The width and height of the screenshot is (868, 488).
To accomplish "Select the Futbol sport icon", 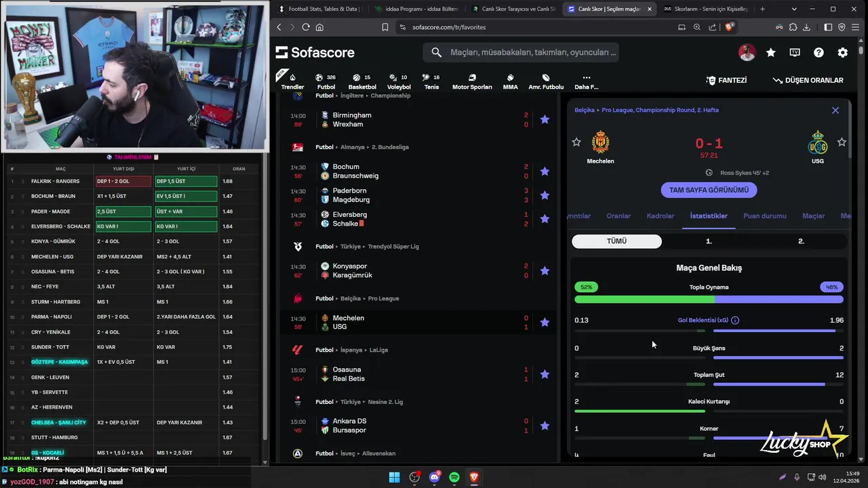I will (x=326, y=81).
